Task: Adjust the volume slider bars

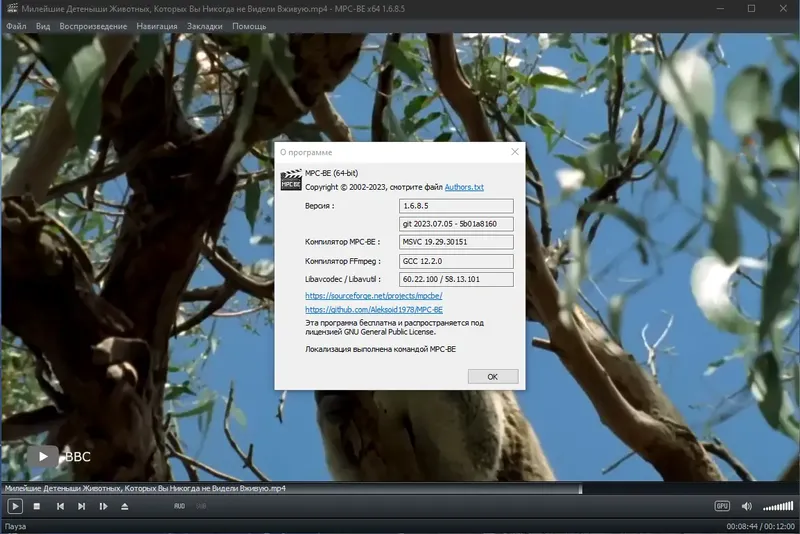Action: click(778, 506)
